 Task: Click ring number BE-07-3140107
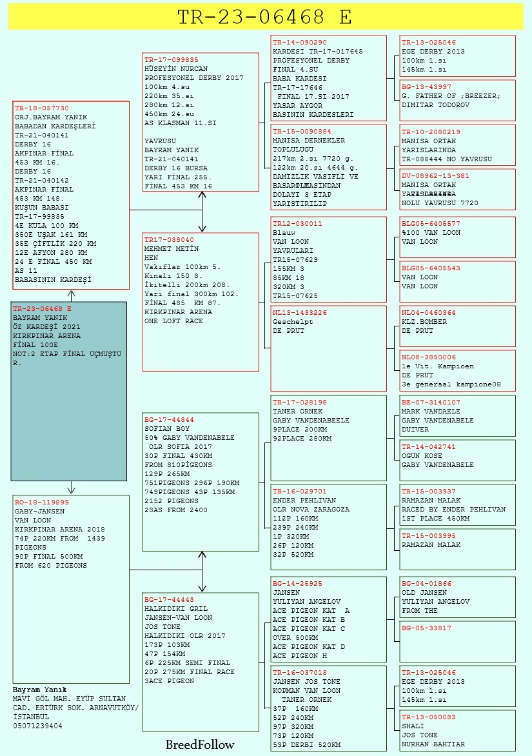point(431,402)
